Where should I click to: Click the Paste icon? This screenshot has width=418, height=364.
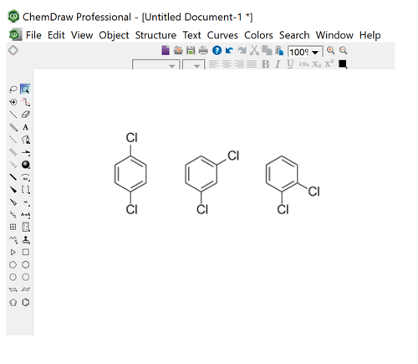(279, 50)
